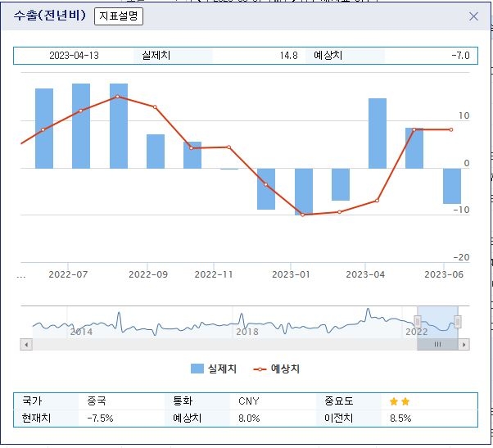Image resolution: width=493 pixels, height=448 pixels.
Task: Click the 2014 label in navigator
Action: tap(81, 332)
